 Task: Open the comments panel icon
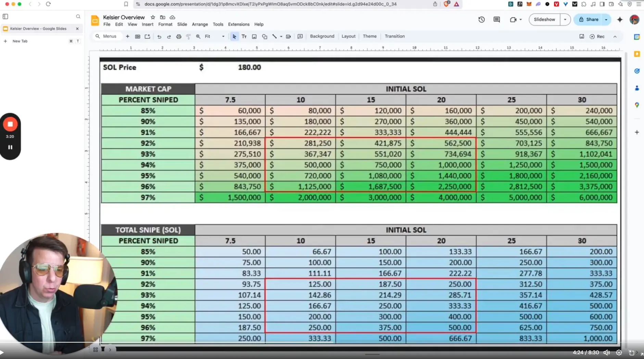coord(496,19)
